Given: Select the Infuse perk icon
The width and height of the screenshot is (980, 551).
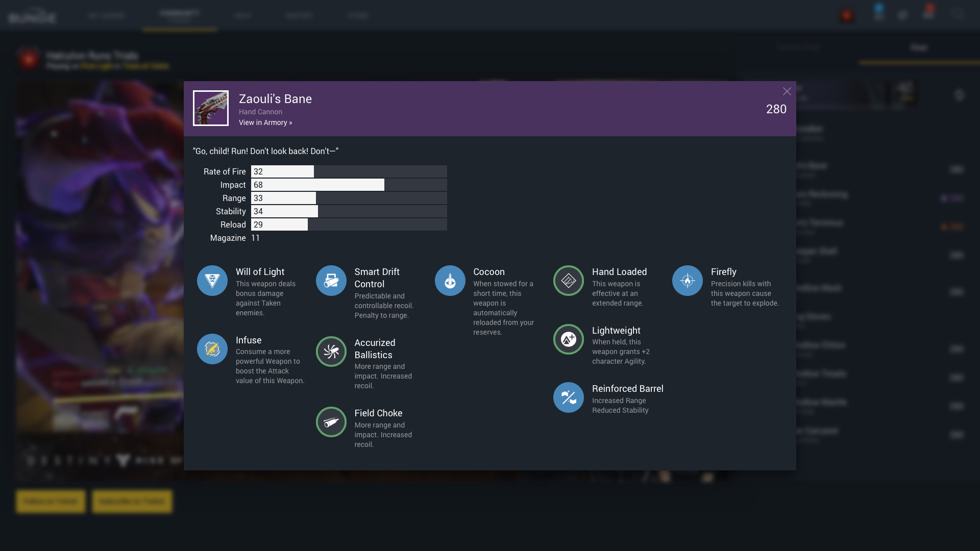Looking at the screenshot, I should [x=212, y=349].
